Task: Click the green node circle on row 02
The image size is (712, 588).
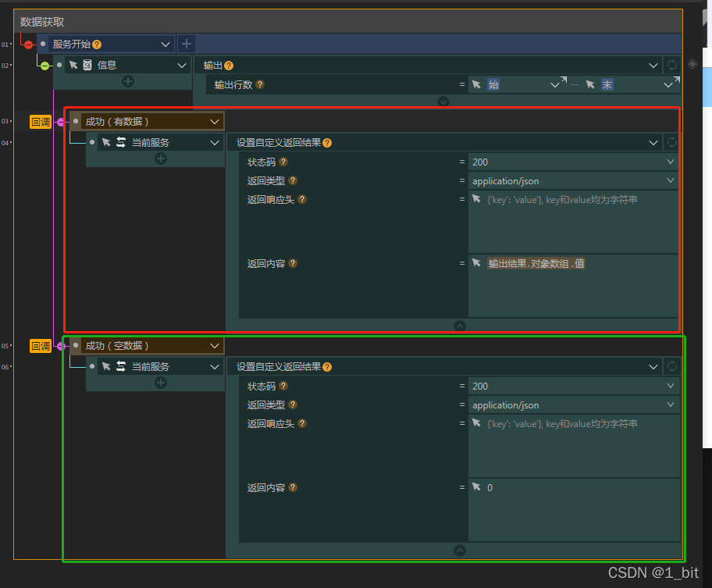Action: tap(44, 66)
